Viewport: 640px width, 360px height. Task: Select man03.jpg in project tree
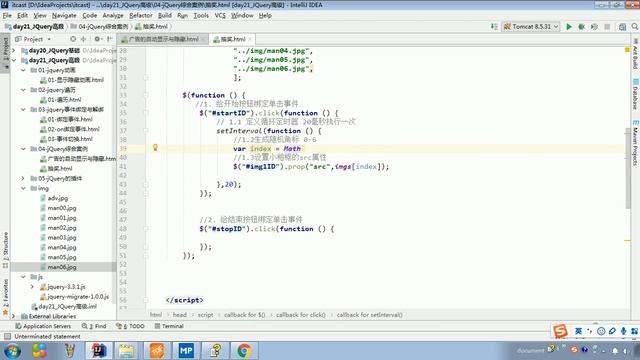pos(62,238)
